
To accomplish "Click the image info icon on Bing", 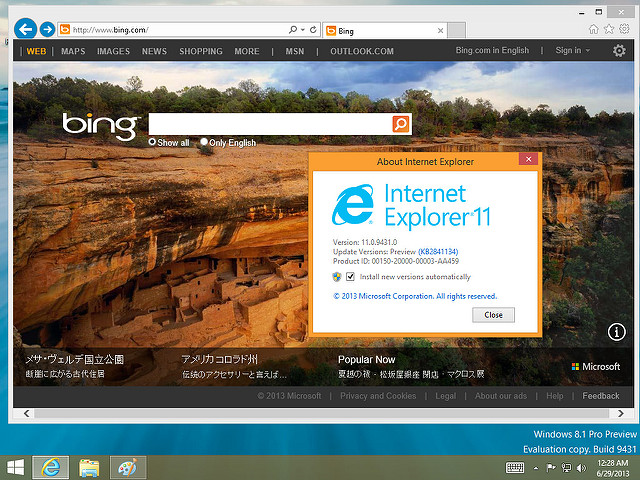I will pos(616,332).
